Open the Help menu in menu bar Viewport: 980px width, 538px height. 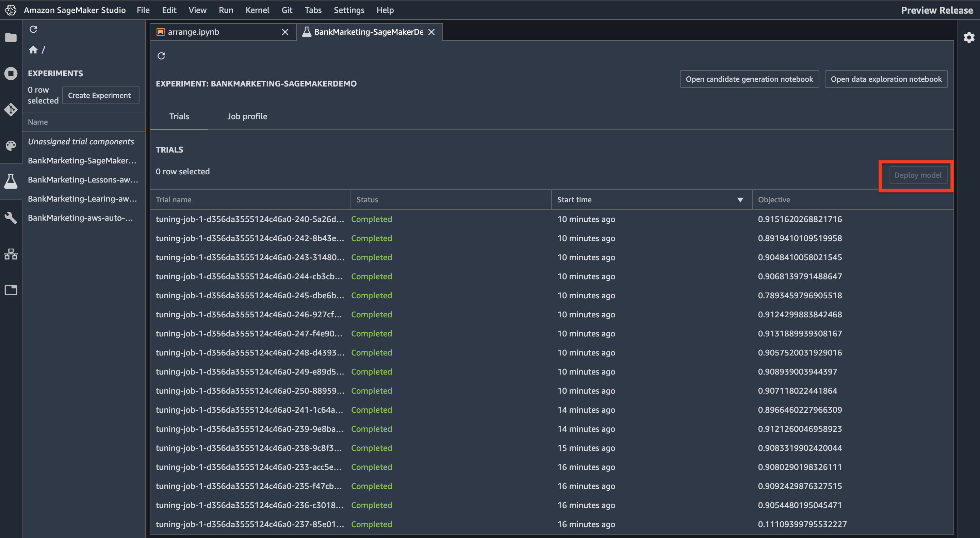click(x=385, y=9)
